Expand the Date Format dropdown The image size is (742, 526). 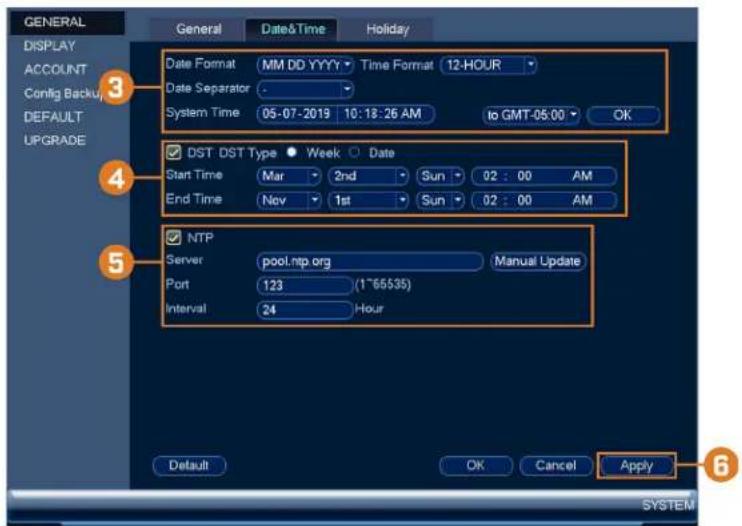point(305,65)
